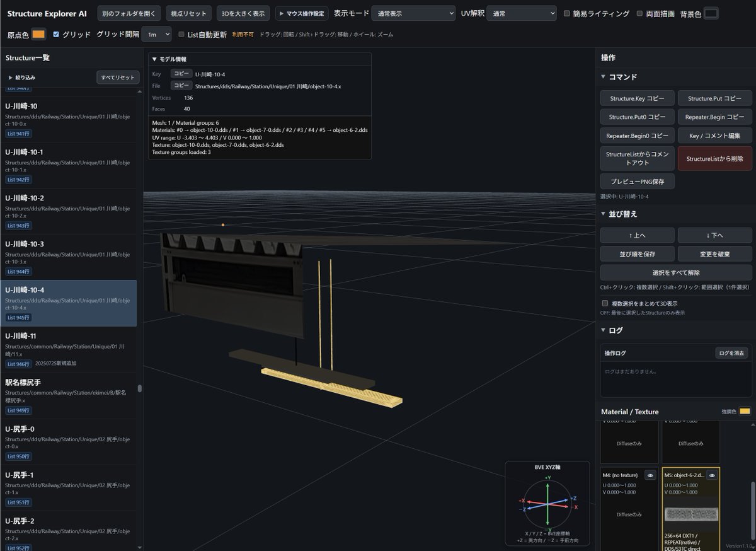This screenshot has height=551, width=756.
Task: Click Repeater.Begin0 コピー button
Action: (x=637, y=136)
